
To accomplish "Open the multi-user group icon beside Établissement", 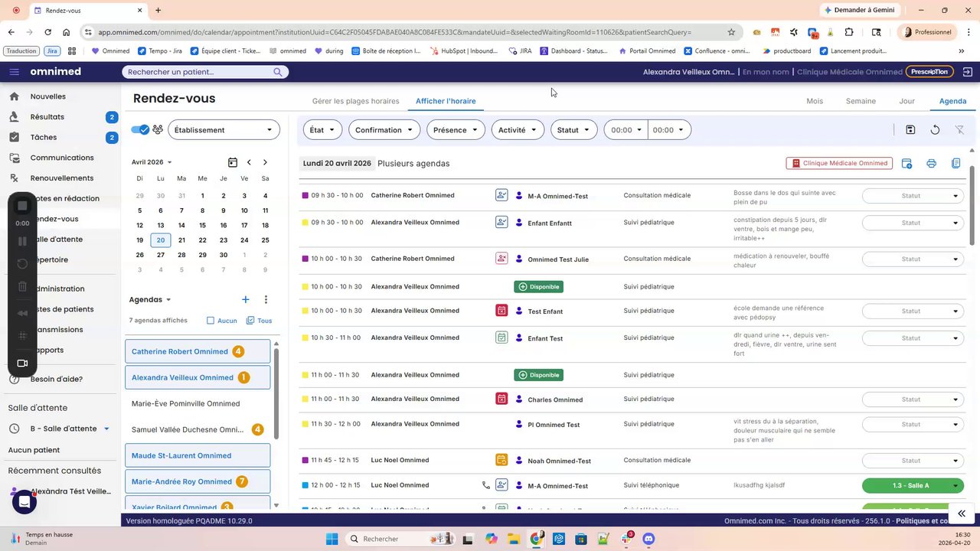I will point(158,129).
